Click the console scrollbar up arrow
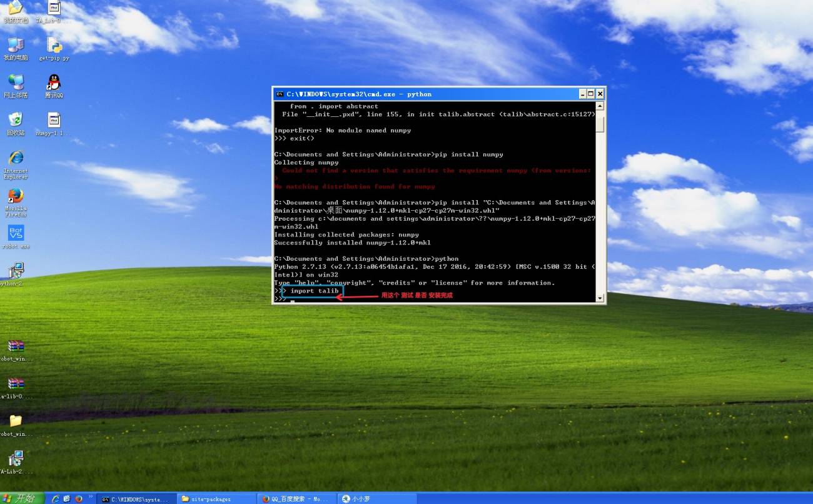This screenshot has width=813, height=504. pos(600,106)
